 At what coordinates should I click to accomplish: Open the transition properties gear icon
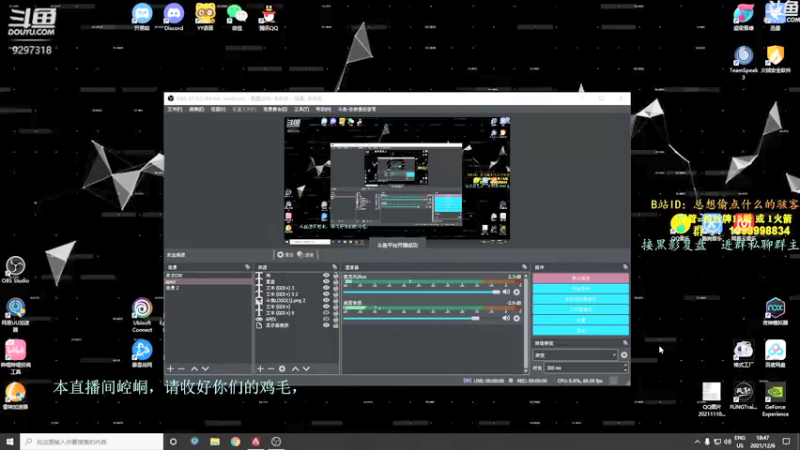pos(624,355)
